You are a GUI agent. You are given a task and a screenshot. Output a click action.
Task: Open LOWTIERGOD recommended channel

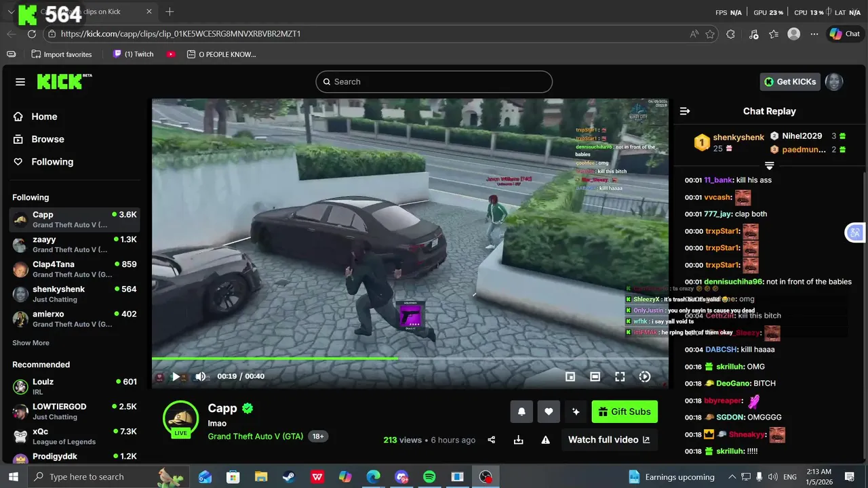coord(75,411)
